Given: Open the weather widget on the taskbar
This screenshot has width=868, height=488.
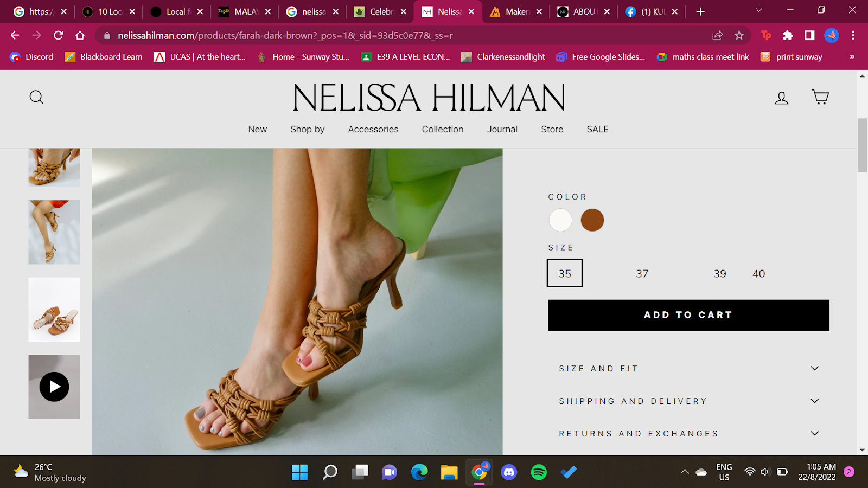Looking at the screenshot, I should (50, 472).
